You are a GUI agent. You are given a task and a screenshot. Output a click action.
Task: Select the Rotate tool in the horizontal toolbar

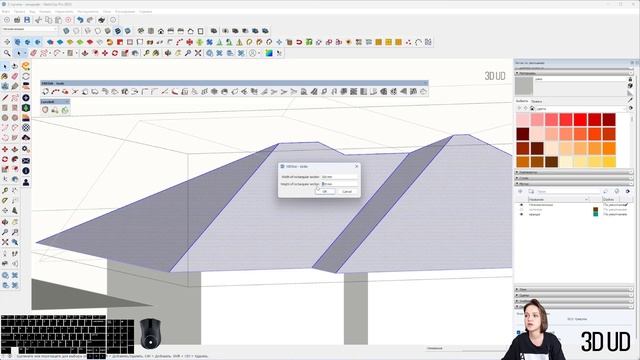click(115, 53)
